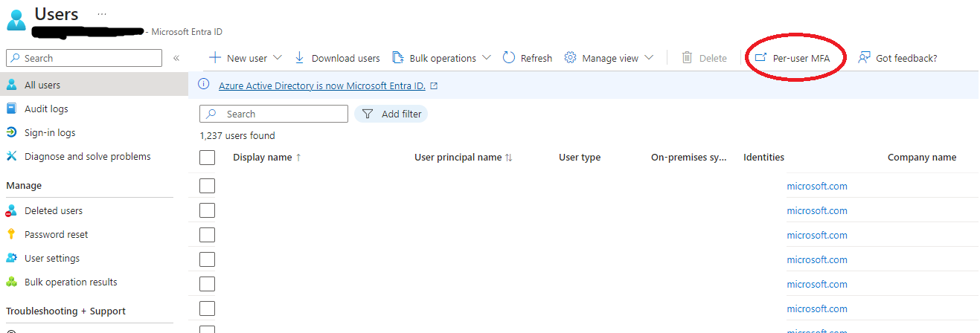980x333 pixels.
Task: Expand the Manage view dropdown chevron
Action: 649,58
